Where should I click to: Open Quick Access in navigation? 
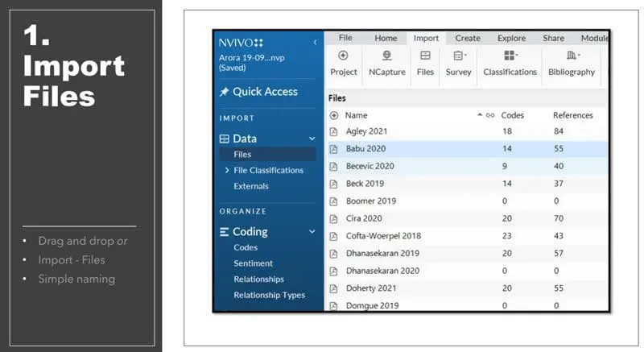coord(265,92)
